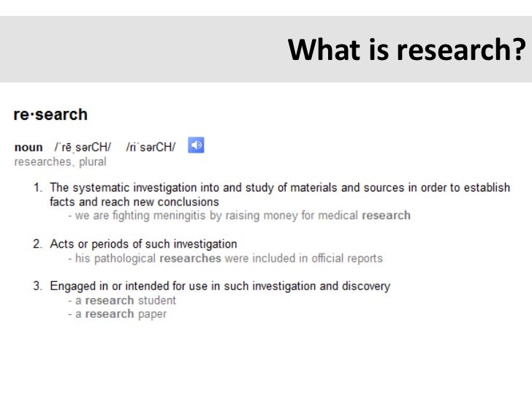
Task: Click the first phonetic spelling /ˈrēˌsərCH/
Action: [x=83, y=148]
